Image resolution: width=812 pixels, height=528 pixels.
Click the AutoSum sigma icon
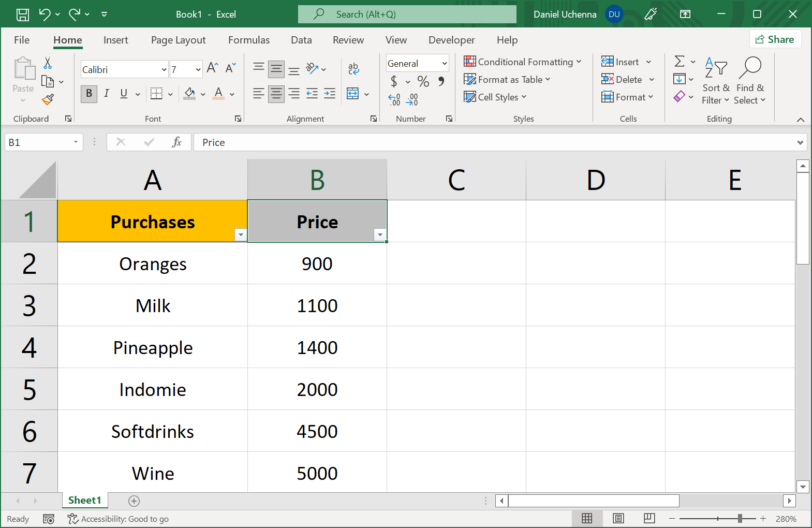click(680, 62)
